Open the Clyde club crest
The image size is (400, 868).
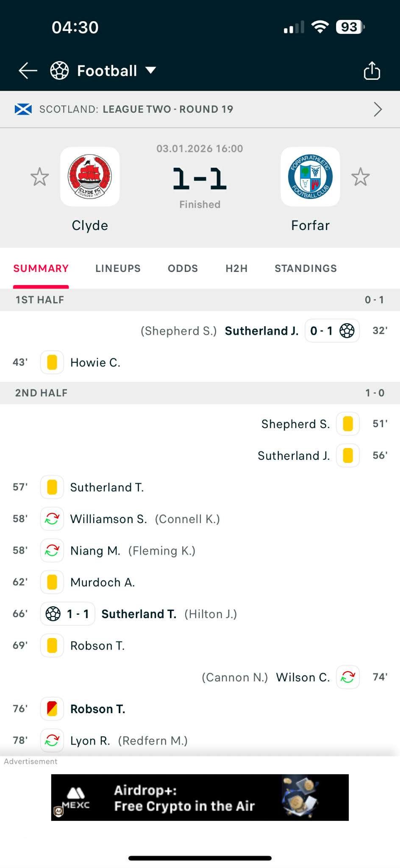click(x=90, y=177)
